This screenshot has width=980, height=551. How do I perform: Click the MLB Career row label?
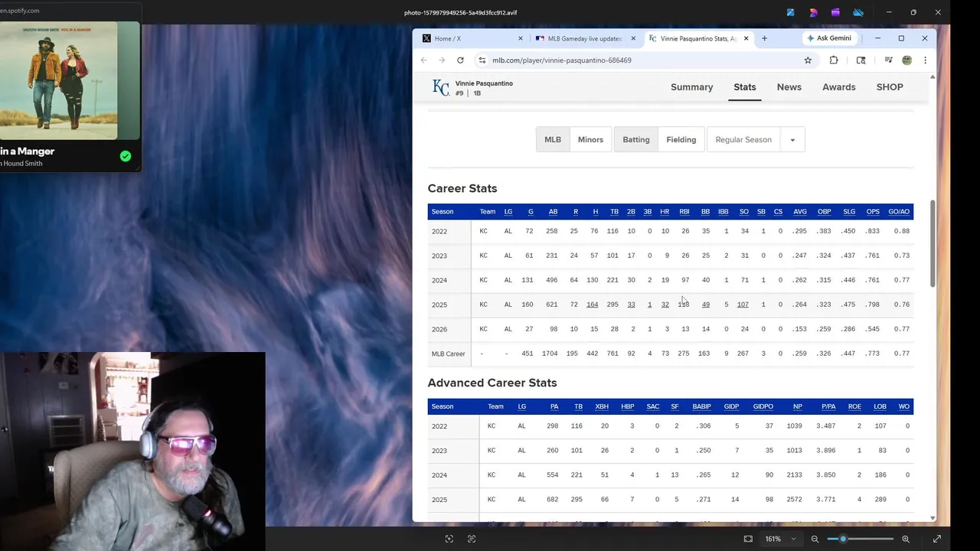click(448, 354)
